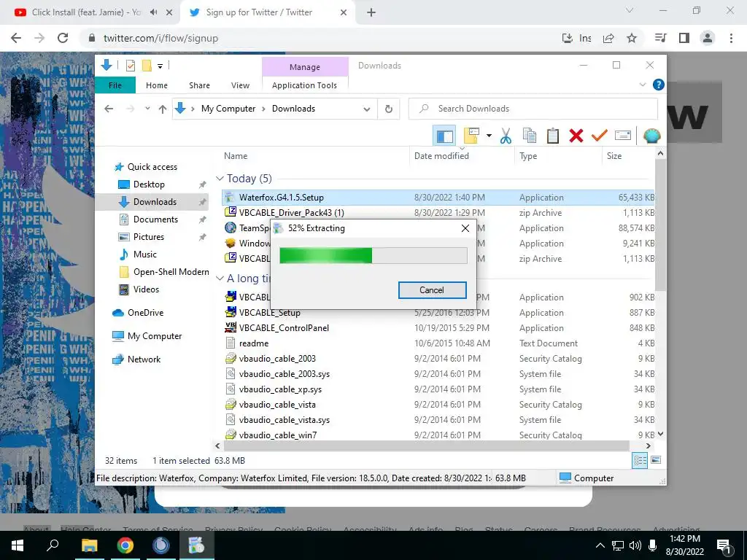The height and width of the screenshot is (560, 747).
Task: Click the Explorer Back arrow button
Action: click(109, 109)
